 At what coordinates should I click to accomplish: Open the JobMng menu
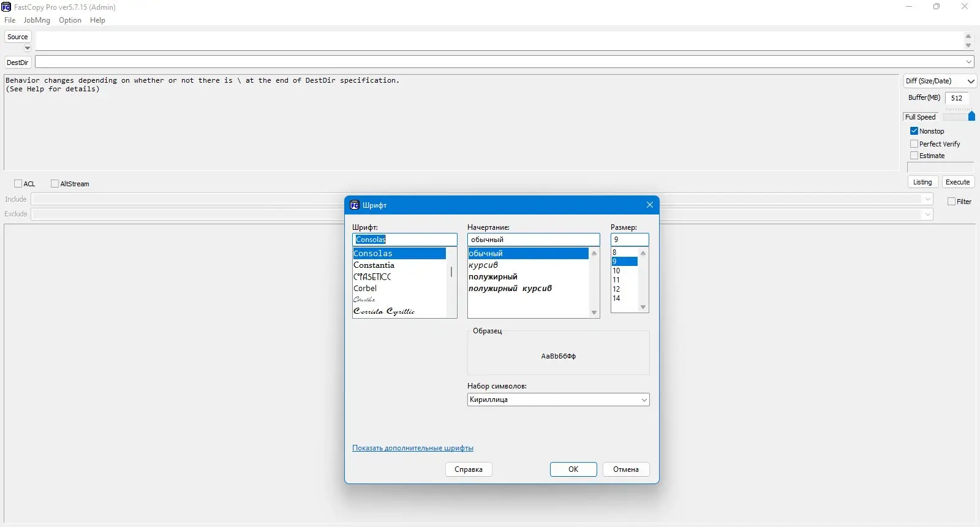click(37, 20)
